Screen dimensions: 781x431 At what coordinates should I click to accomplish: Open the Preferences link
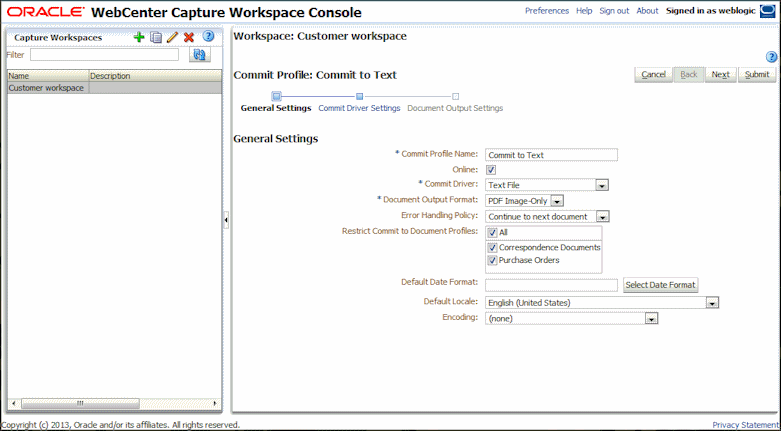pos(547,11)
